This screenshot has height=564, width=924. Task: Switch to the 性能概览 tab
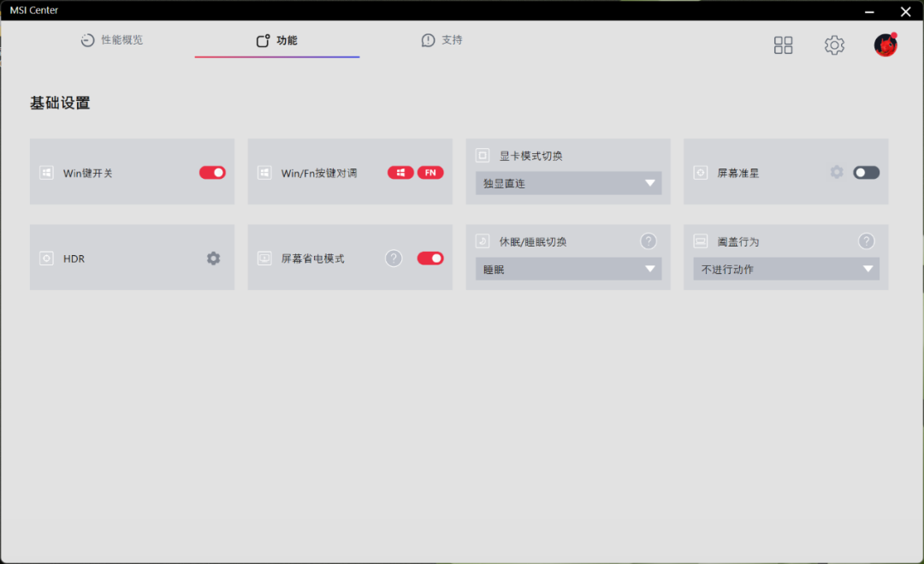pos(112,40)
